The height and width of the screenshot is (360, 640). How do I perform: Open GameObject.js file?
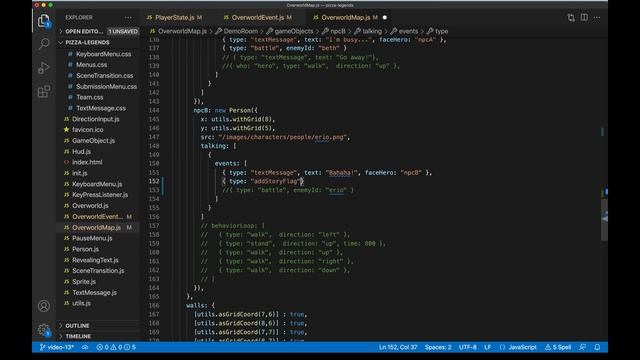point(93,141)
